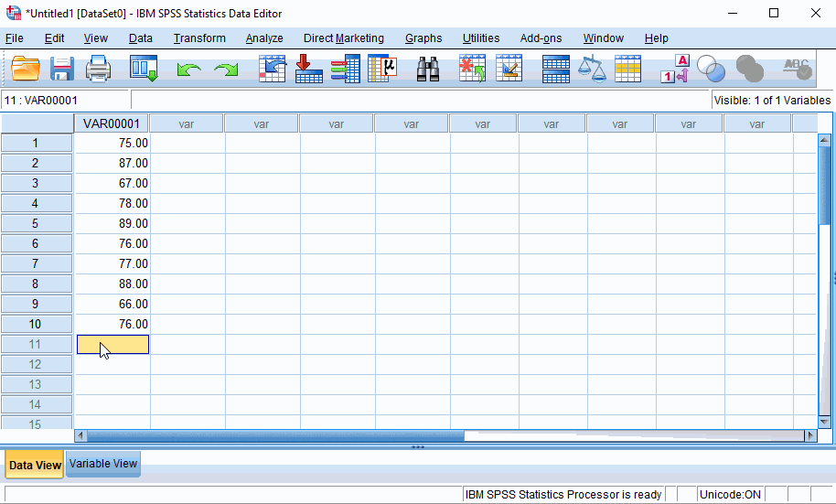Save the dataset with the floppy disk icon

tap(62, 69)
